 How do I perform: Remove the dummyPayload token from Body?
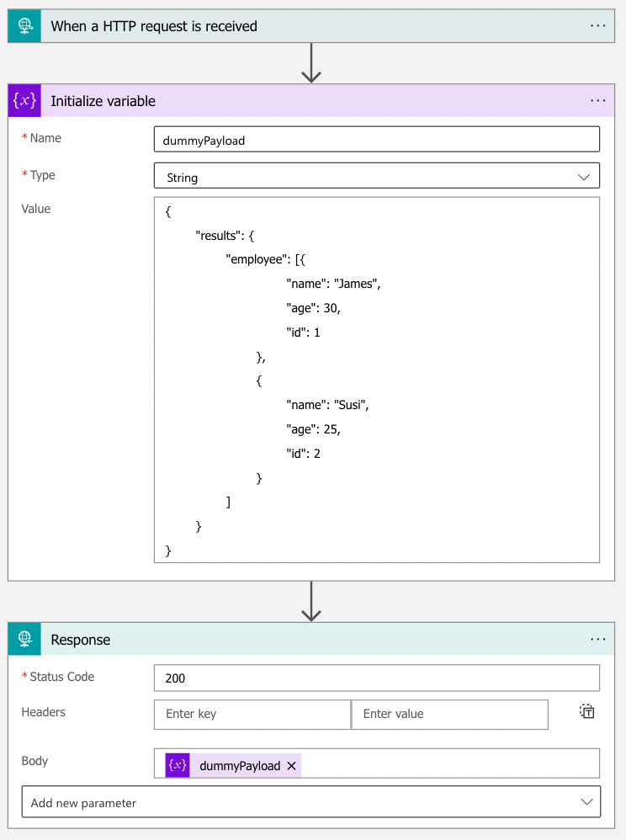click(291, 765)
